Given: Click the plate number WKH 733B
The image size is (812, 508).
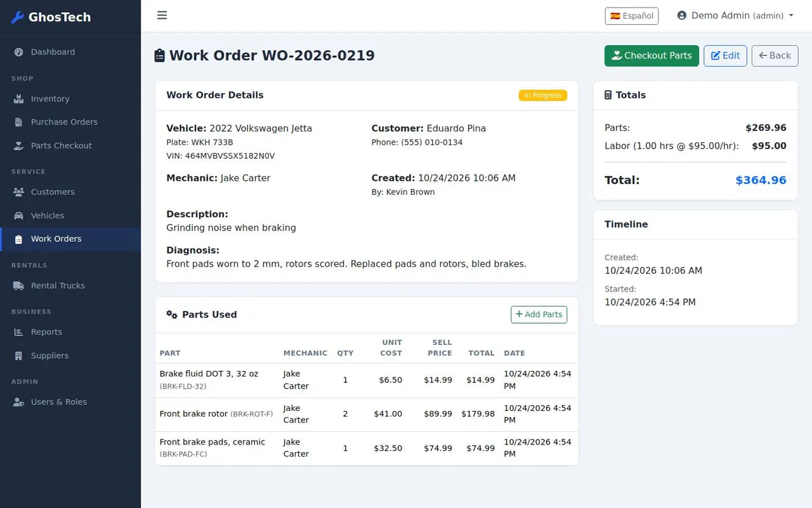Looking at the screenshot, I should [200, 142].
